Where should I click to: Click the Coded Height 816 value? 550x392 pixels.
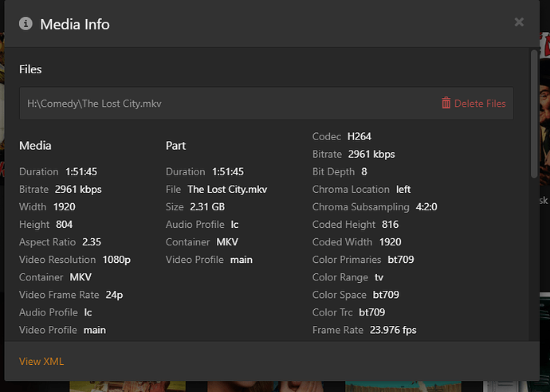391,225
